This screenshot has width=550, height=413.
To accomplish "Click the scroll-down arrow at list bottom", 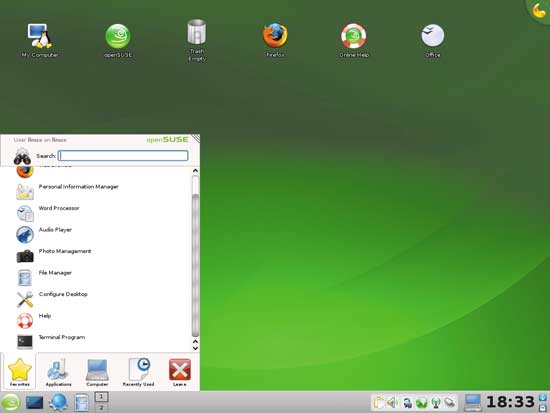I will [x=195, y=348].
